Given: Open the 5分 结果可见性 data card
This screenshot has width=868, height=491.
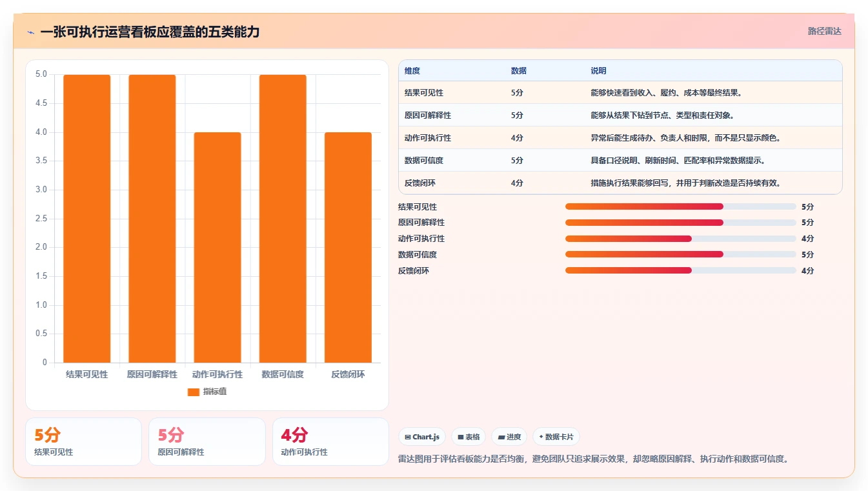Looking at the screenshot, I should coord(83,441).
